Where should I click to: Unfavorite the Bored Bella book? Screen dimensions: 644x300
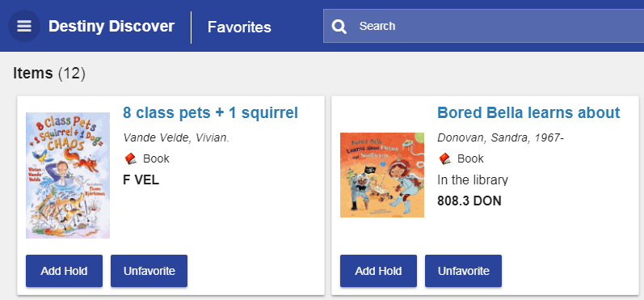463,271
